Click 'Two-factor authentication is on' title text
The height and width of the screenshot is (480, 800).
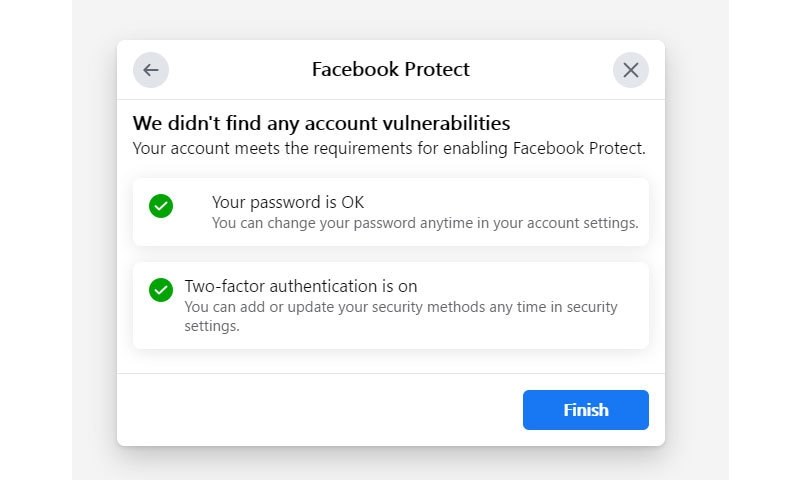[301, 286]
